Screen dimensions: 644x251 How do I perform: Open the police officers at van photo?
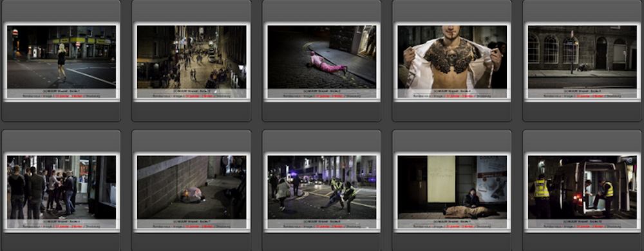point(582,187)
